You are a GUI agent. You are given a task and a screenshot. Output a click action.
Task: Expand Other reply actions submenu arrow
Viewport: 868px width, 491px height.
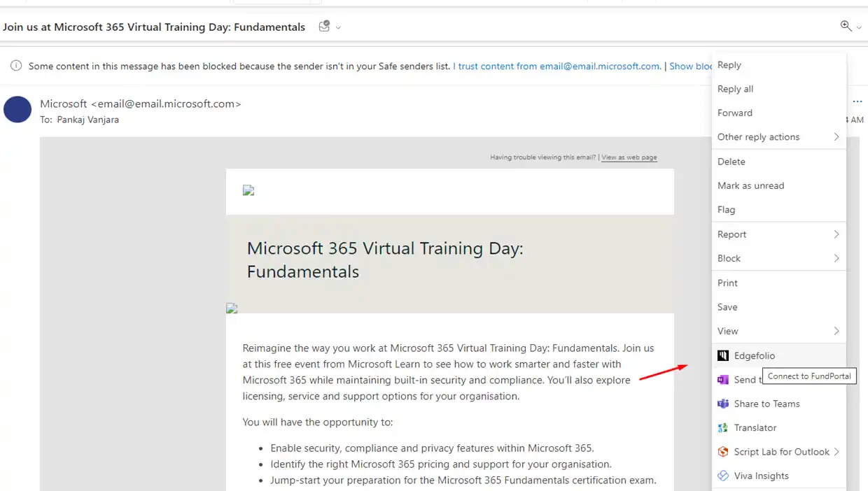[836, 137]
